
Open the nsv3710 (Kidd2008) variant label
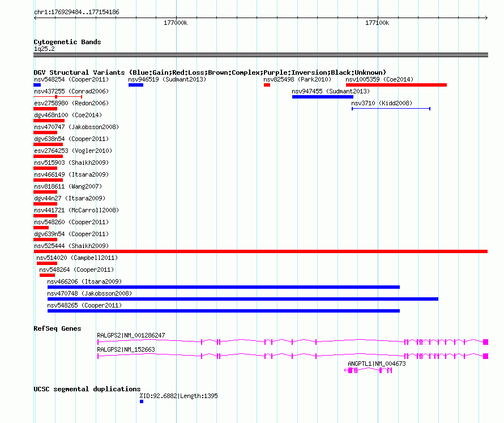(x=382, y=103)
